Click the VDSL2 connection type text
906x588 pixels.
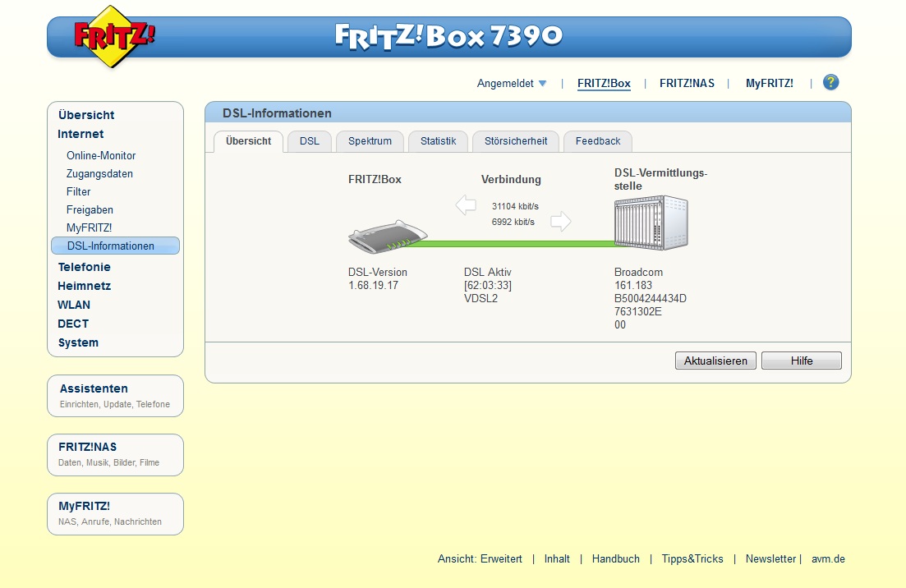(481, 299)
